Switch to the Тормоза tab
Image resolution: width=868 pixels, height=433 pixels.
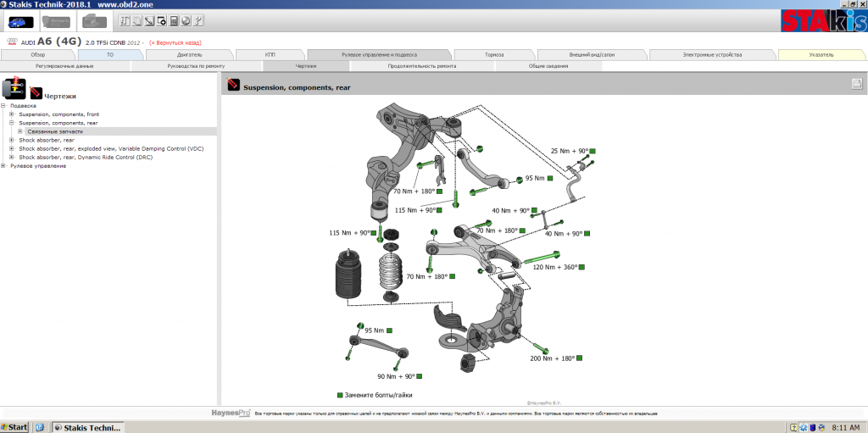click(x=494, y=54)
